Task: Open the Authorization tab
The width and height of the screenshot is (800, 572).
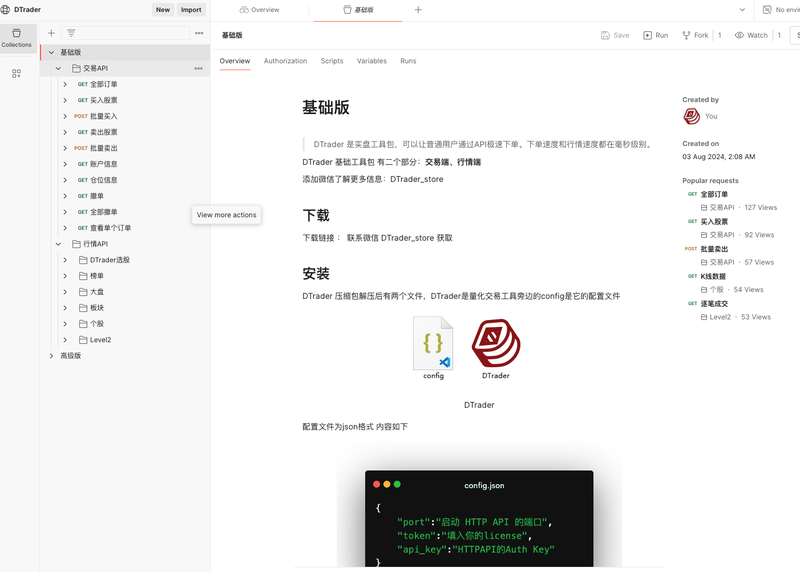Action: coord(285,61)
